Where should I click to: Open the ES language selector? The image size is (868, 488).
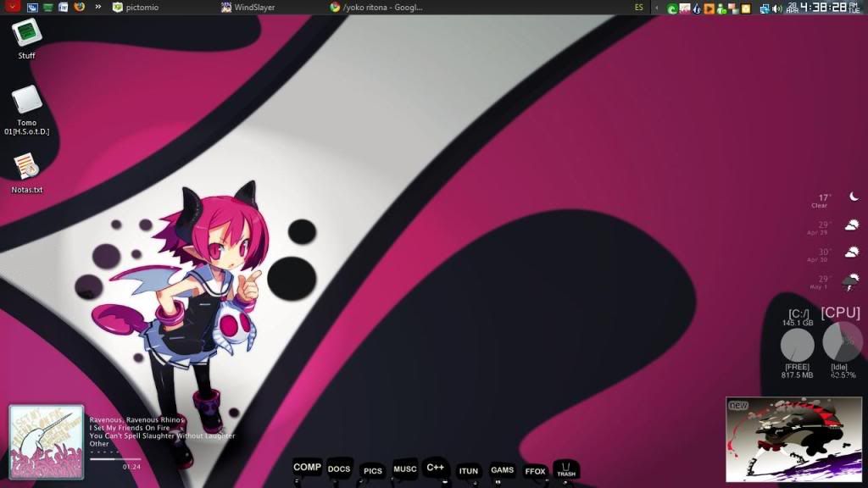coord(639,8)
